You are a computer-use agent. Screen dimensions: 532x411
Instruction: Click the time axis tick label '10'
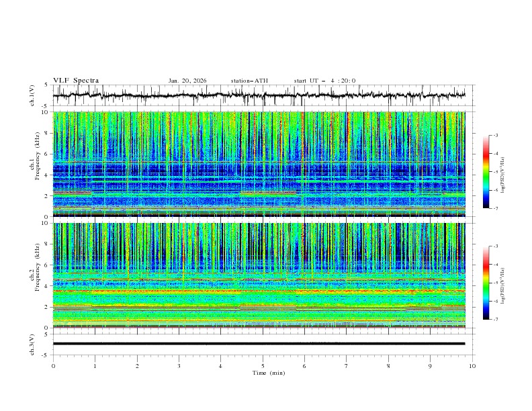472,366
